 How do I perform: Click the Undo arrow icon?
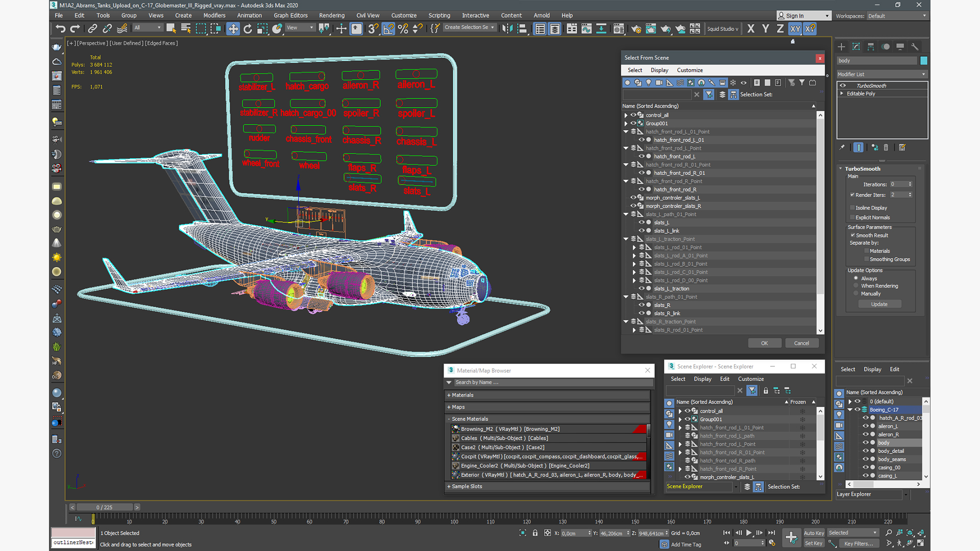pyautogui.click(x=60, y=29)
